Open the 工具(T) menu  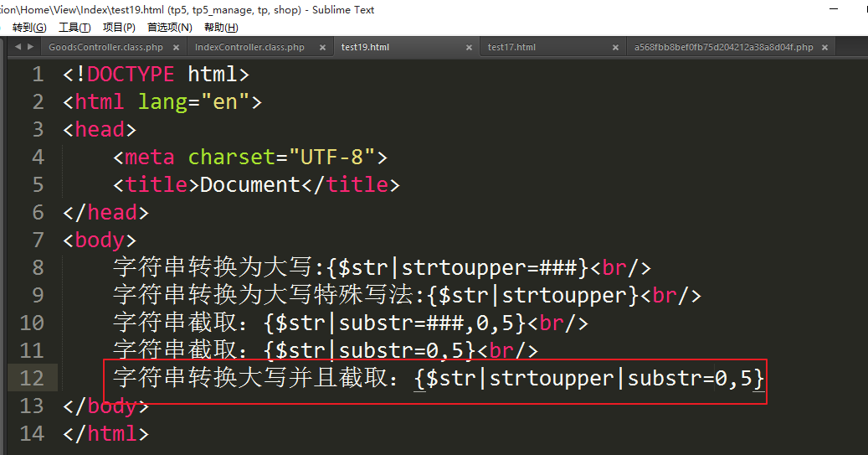(74, 28)
